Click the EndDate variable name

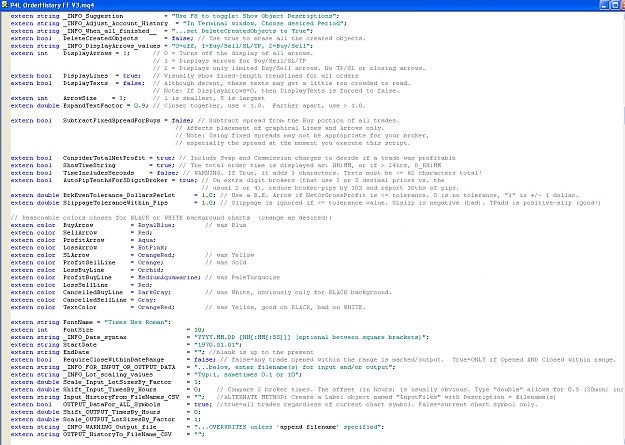[x=76, y=352]
